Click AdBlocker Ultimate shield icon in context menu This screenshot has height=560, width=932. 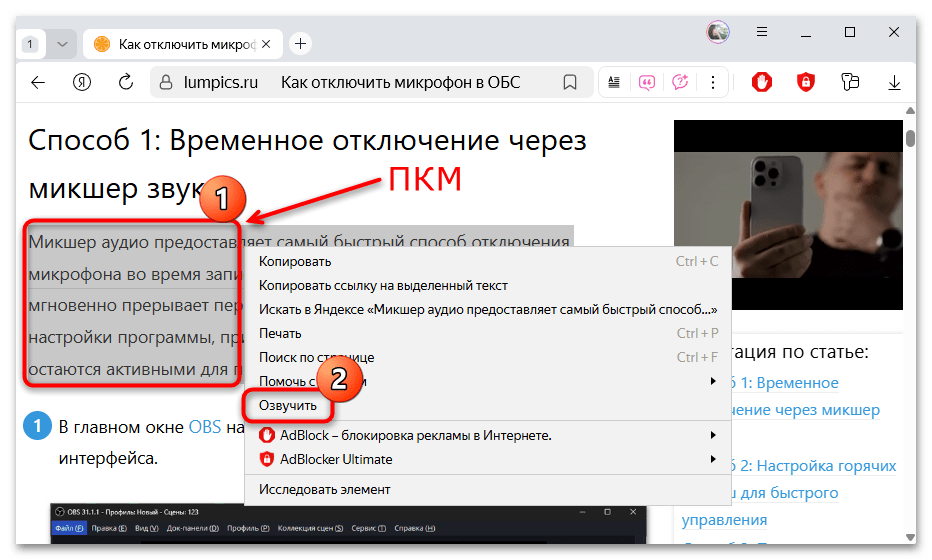(x=267, y=459)
